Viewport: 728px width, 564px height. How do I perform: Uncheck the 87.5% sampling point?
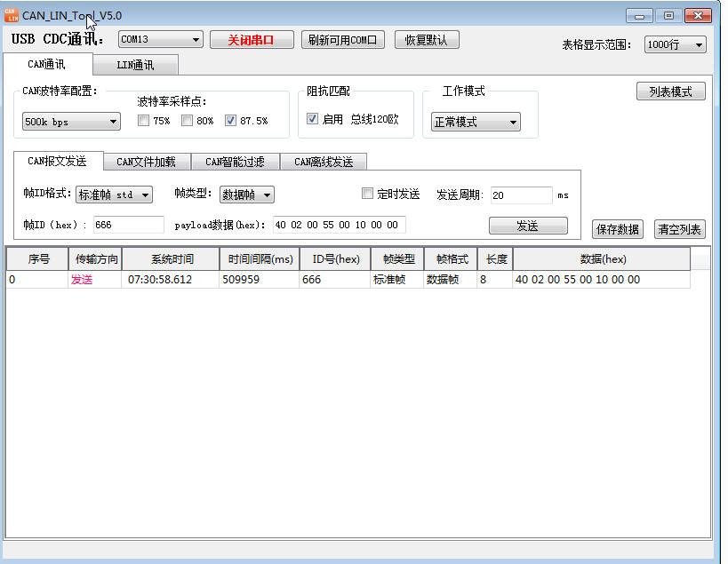click(x=231, y=121)
